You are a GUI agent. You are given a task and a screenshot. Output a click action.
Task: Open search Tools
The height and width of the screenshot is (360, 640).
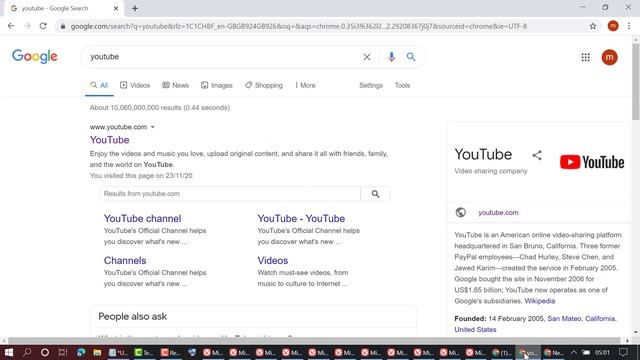tap(402, 85)
